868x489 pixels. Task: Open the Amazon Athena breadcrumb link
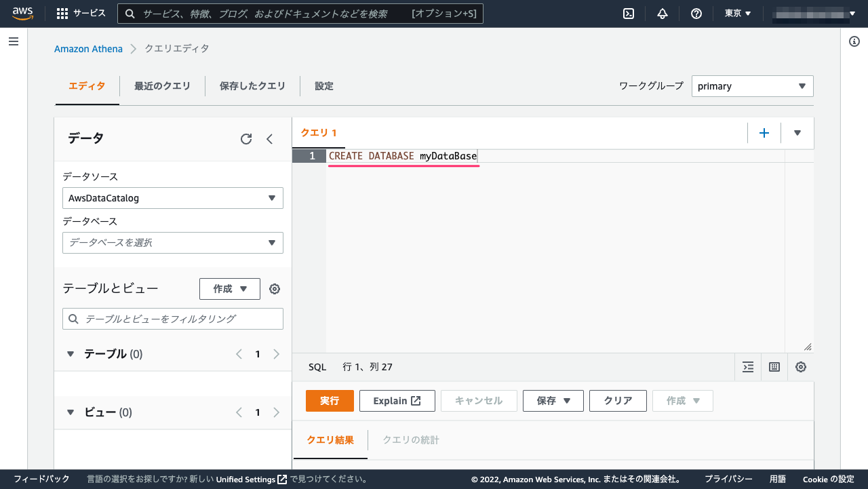pyautogui.click(x=88, y=49)
